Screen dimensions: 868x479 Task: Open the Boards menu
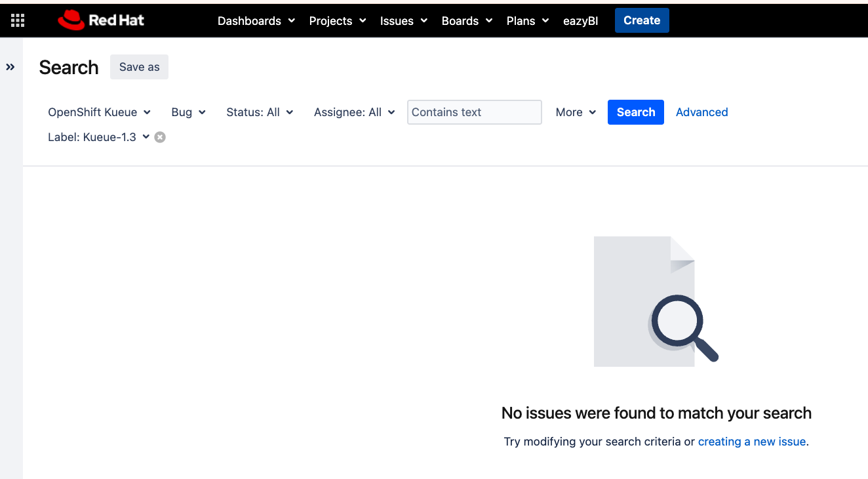click(467, 20)
